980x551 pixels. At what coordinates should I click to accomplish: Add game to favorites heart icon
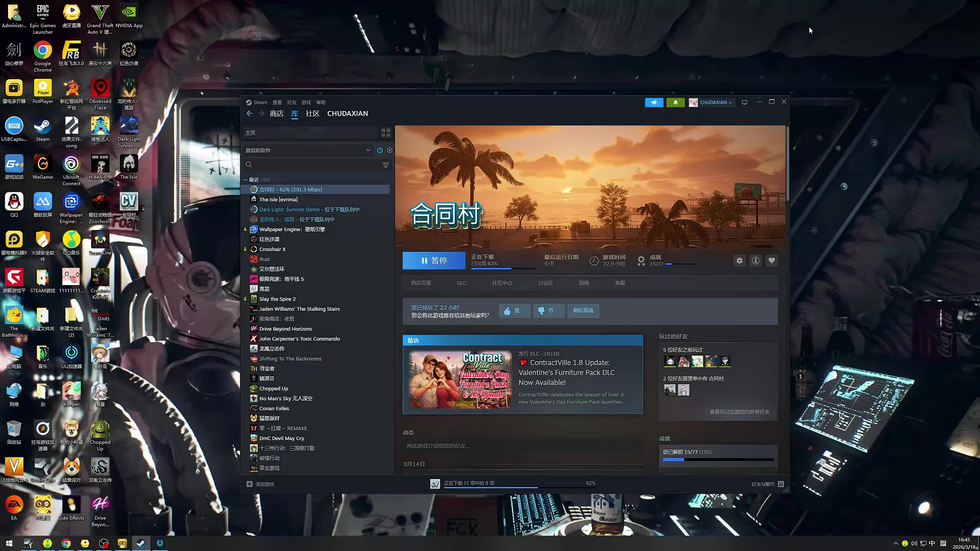click(x=771, y=261)
